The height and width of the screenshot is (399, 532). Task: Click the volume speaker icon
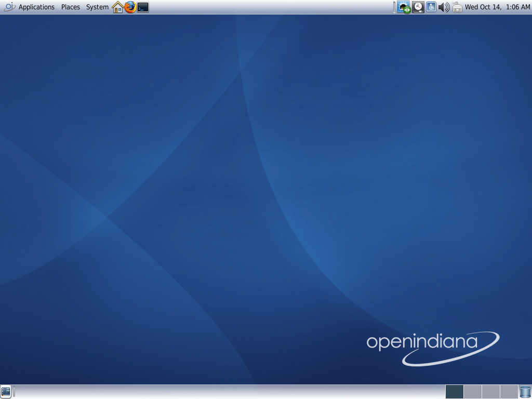444,7
